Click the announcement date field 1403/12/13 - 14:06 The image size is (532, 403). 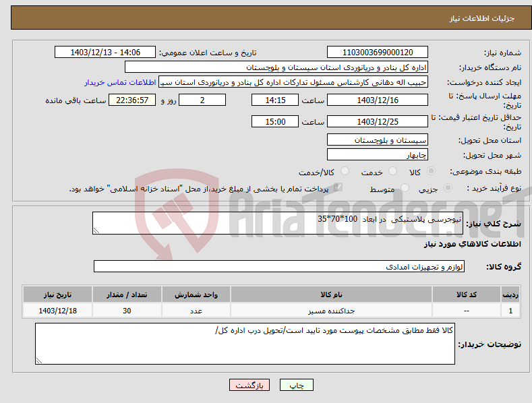(105, 53)
